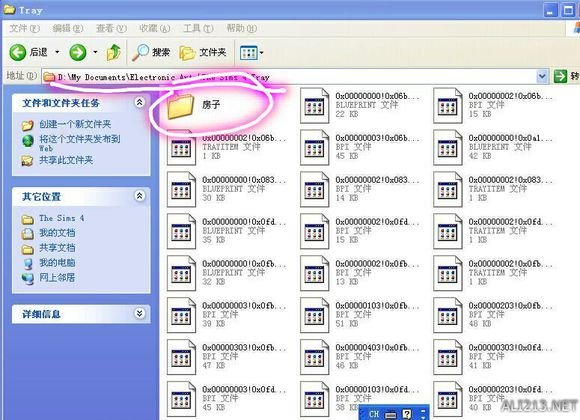The width and height of the screenshot is (580, 420).
Task: Select the 51 KB BPI file icon
Action: click(314, 315)
